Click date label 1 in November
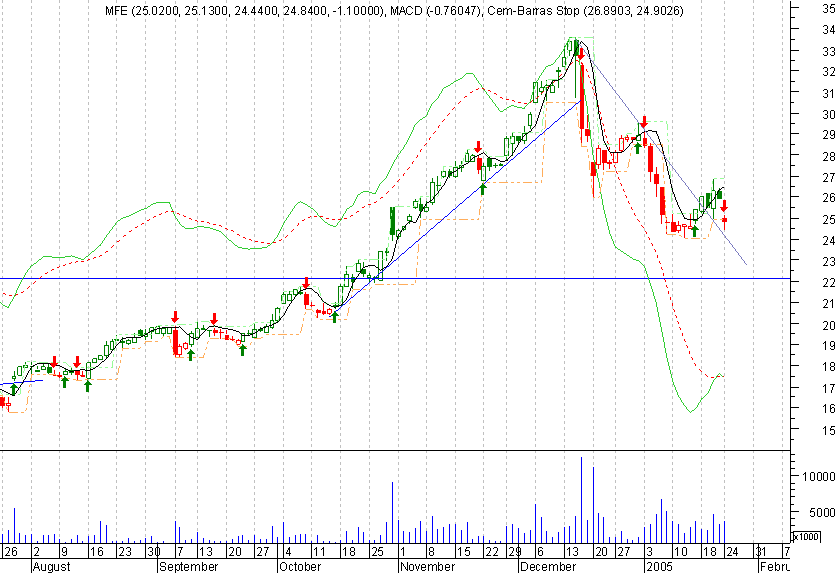The width and height of the screenshot is (839, 573). 403,552
